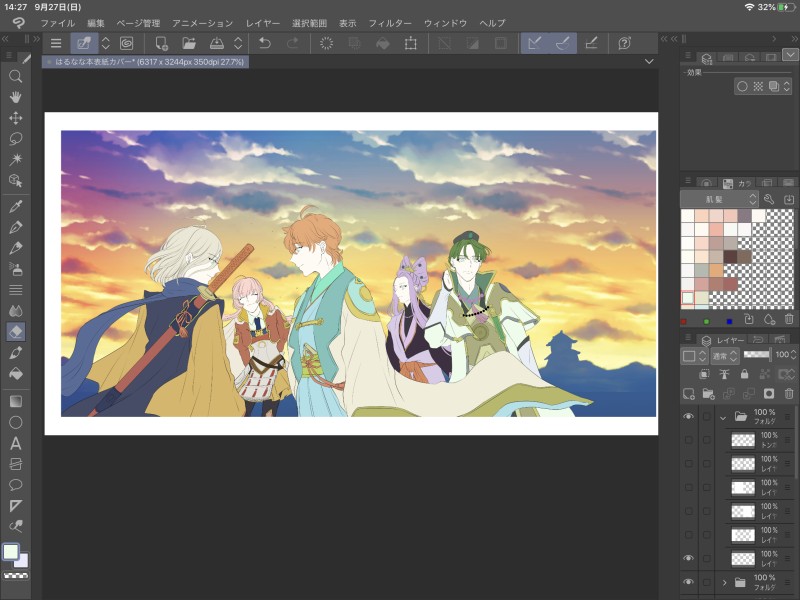Expand the collapsed フォルダ layer folder
Image resolution: width=800 pixels, height=600 pixels.
pyautogui.click(x=724, y=582)
